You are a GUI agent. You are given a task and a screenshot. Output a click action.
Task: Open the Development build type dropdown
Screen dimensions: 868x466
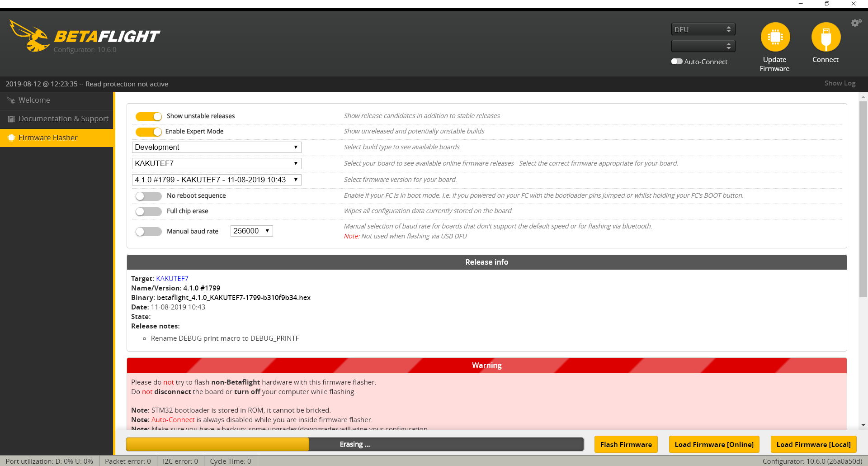click(x=217, y=147)
